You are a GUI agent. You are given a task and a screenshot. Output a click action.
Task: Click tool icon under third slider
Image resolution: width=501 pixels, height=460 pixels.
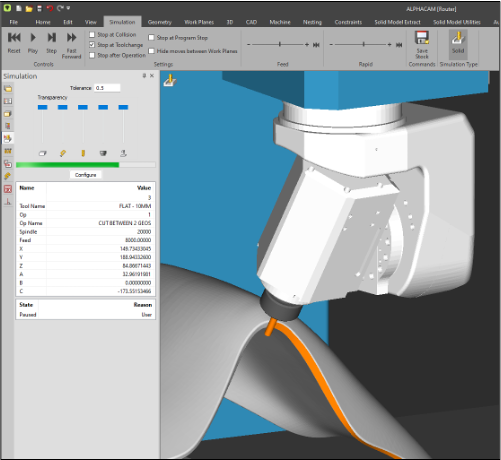tap(83, 153)
